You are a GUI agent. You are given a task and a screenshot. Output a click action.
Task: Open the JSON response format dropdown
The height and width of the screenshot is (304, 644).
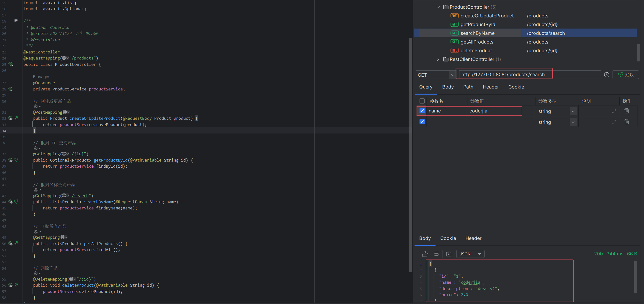click(470, 254)
